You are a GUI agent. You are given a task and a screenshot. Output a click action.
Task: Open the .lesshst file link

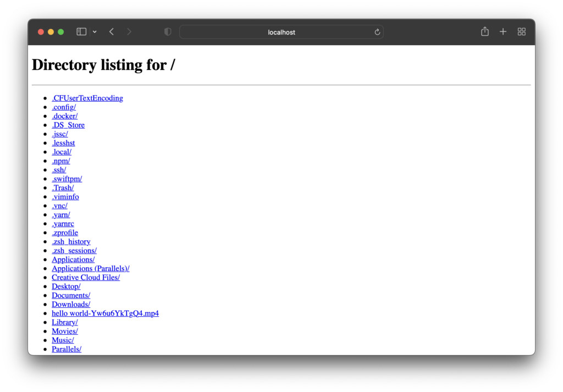point(63,143)
